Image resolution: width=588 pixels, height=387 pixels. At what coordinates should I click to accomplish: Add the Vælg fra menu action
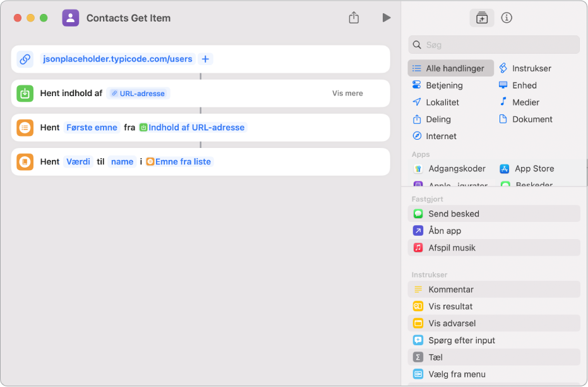click(x=493, y=374)
